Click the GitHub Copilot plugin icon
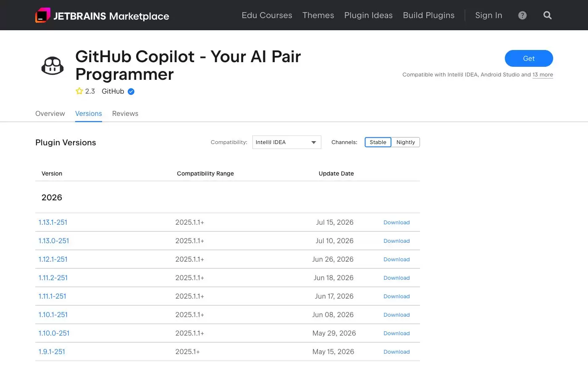 tap(52, 66)
